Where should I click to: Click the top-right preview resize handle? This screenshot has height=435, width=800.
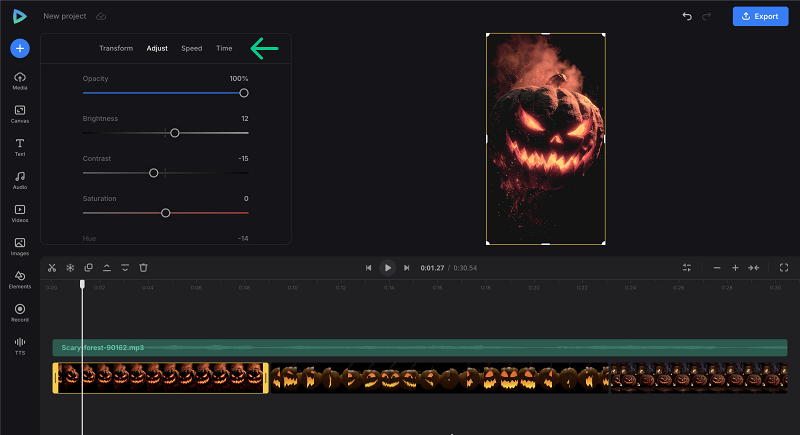point(604,35)
